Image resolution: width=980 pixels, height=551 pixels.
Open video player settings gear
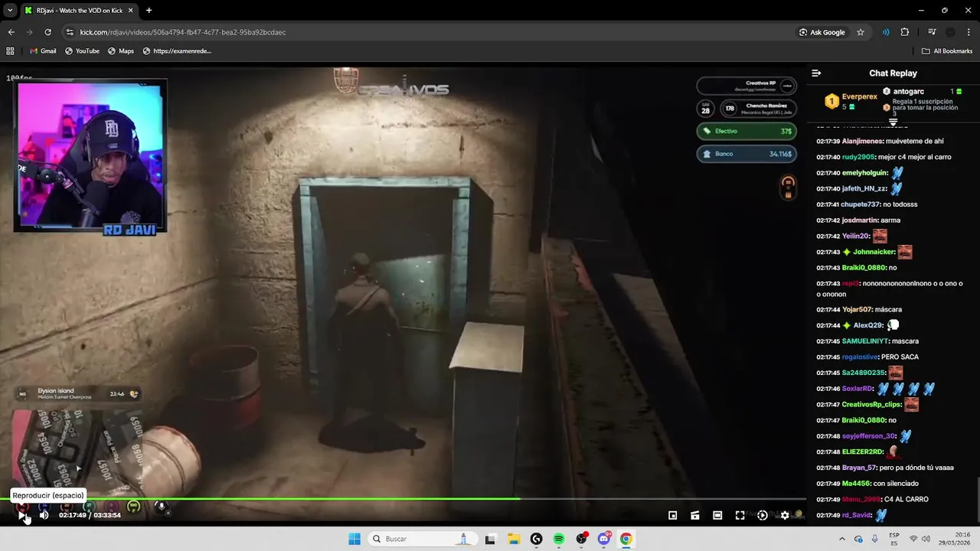(x=785, y=515)
